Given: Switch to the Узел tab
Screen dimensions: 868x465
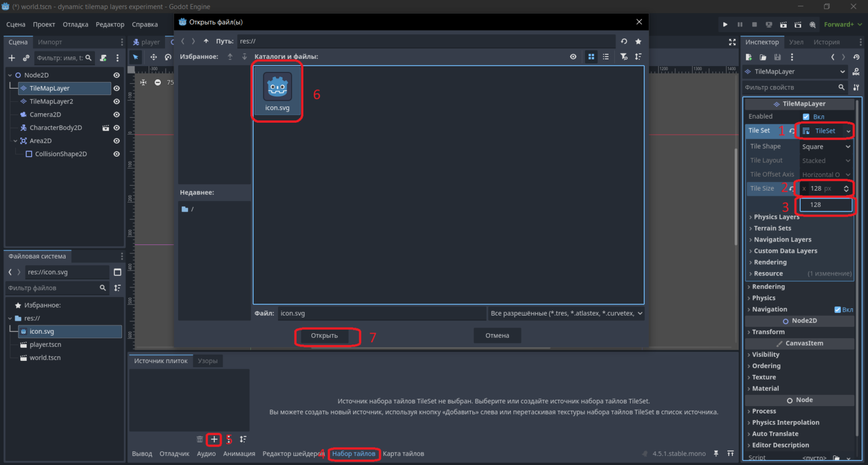Looking at the screenshot, I should click(796, 42).
